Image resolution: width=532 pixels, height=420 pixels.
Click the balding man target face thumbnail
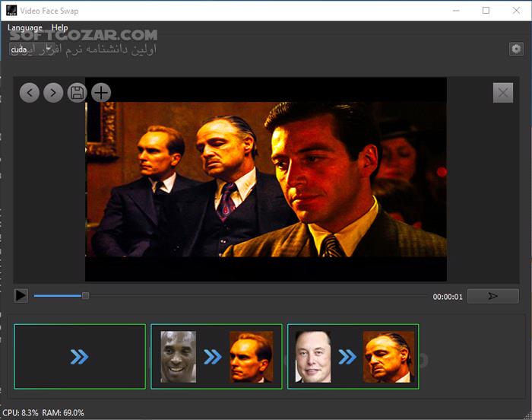click(x=251, y=357)
